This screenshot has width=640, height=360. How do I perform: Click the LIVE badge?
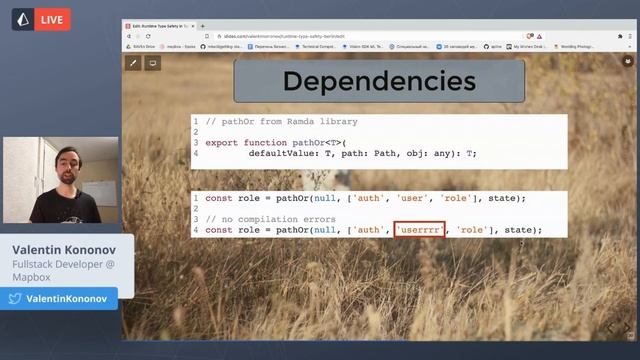click(x=52, y=20)
